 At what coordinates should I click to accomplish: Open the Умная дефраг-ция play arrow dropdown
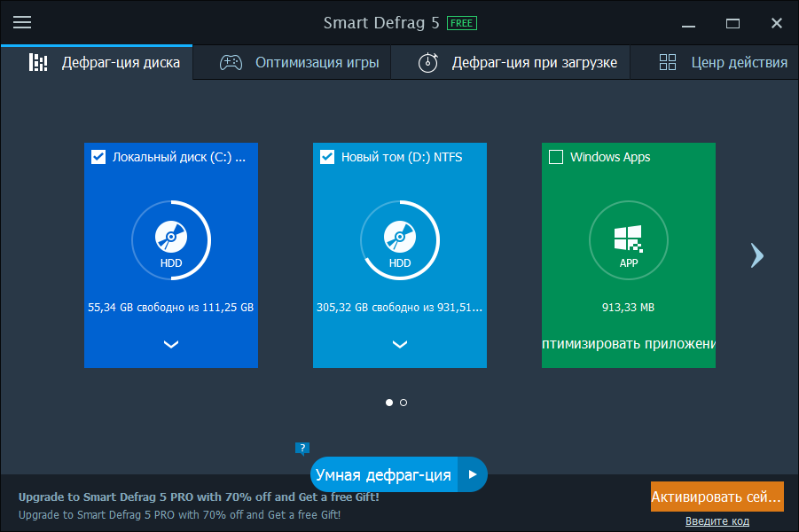[x=473, y=475]
